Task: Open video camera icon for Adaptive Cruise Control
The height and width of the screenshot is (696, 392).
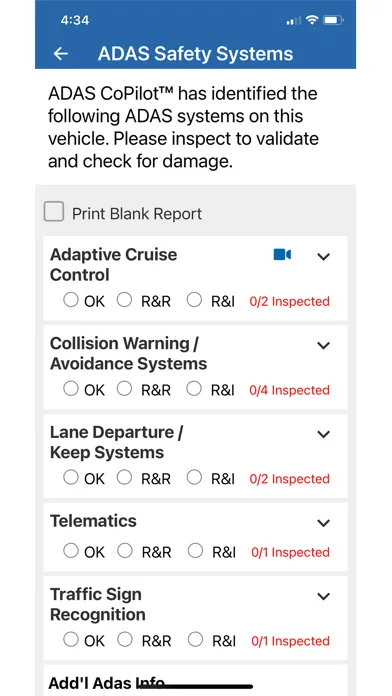Action: [282, 255]
